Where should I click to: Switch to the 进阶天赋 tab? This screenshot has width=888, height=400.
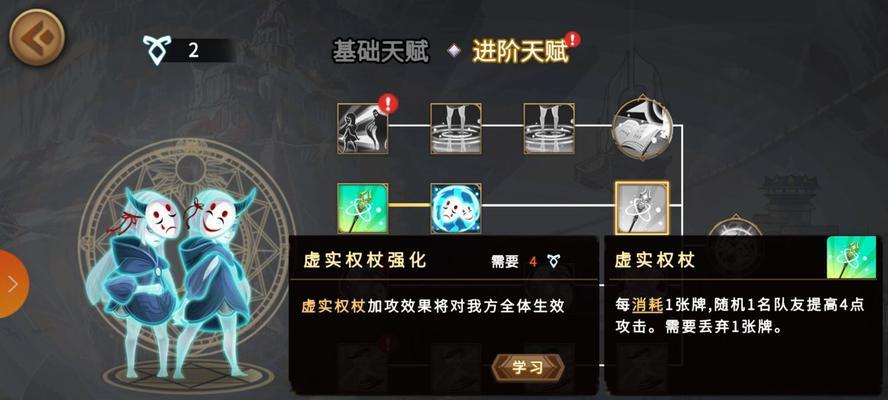tap(520, 52)
